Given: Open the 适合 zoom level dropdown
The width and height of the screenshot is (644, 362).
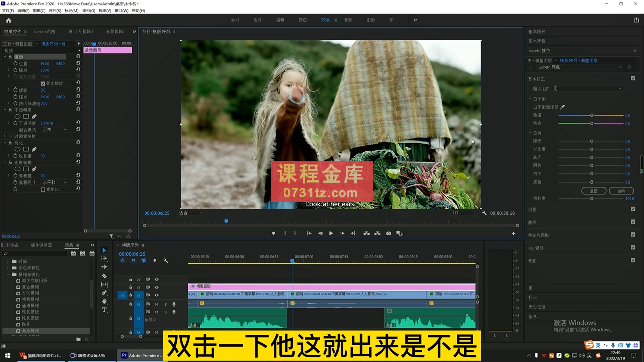Looking at the screenshot, I should [x=191, y=213].
